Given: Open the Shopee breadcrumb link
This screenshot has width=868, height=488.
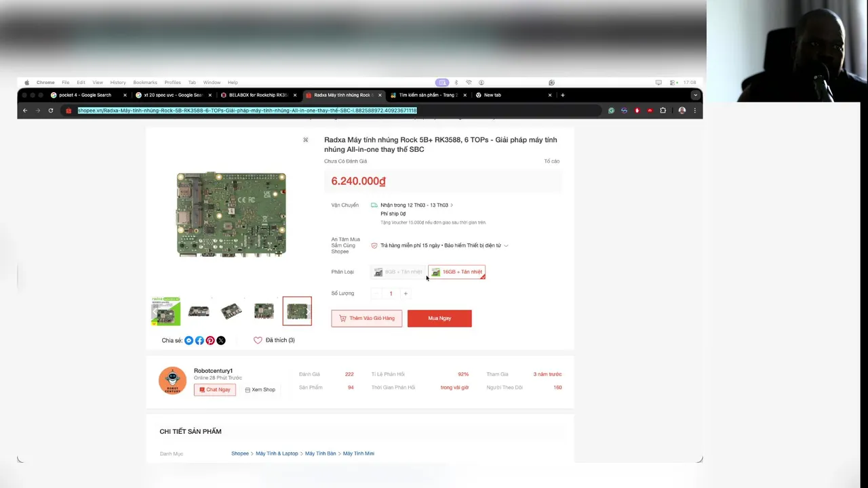Looking at the screenshot, I should coord(240,453).
